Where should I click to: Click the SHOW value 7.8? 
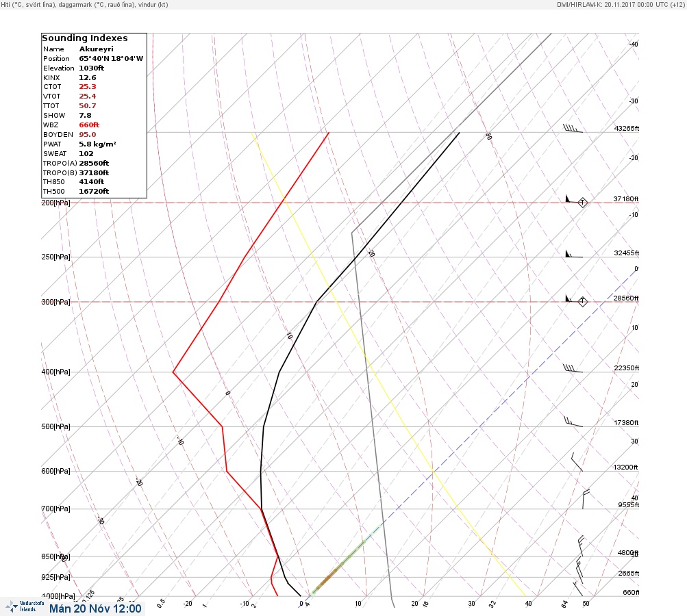(x=86, y=116)
